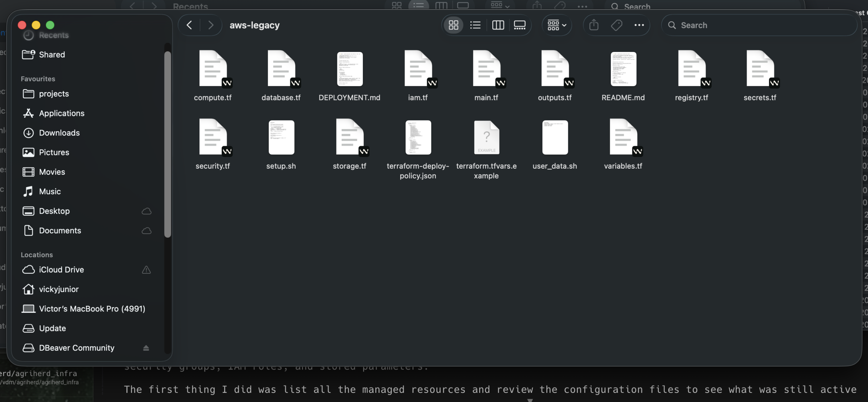Select the DEPLOYMENT.md file thumbnail
868x402 pixels.
pos(350,69)
